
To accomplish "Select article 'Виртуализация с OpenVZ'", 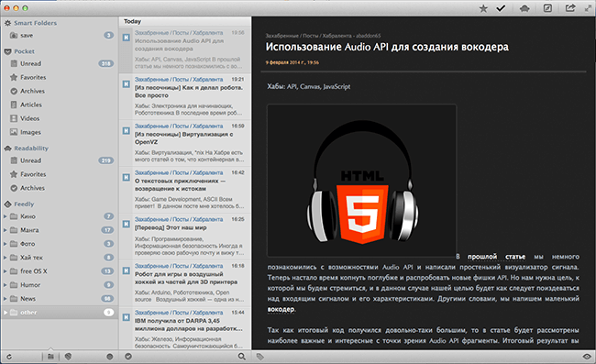I will click(x=185, y=143).
